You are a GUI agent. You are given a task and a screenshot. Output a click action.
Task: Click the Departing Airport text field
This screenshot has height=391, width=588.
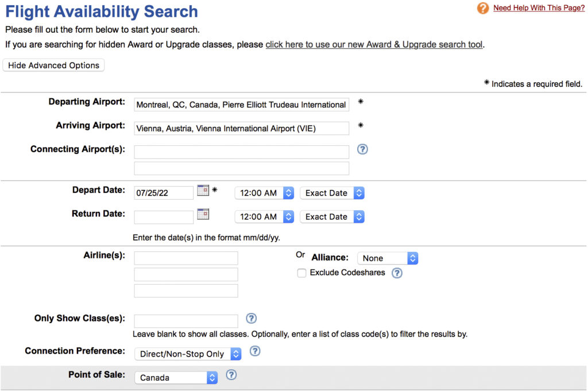[x=241, y=104]
